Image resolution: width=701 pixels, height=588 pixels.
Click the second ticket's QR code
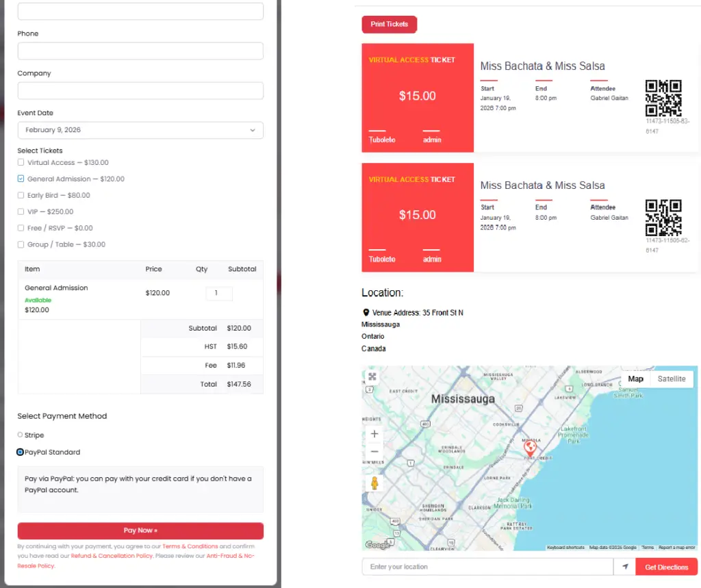[663, 217]
